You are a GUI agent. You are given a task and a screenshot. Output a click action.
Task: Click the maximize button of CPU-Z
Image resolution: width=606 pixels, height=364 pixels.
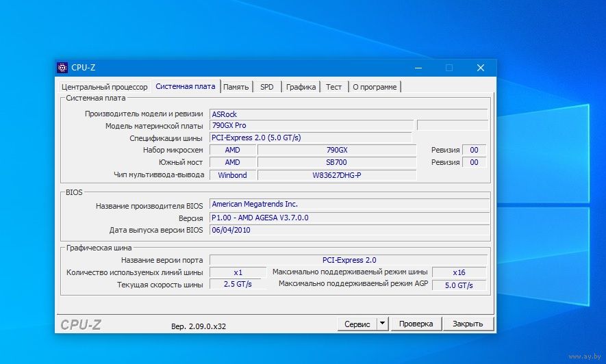click(x=449, y=68)
